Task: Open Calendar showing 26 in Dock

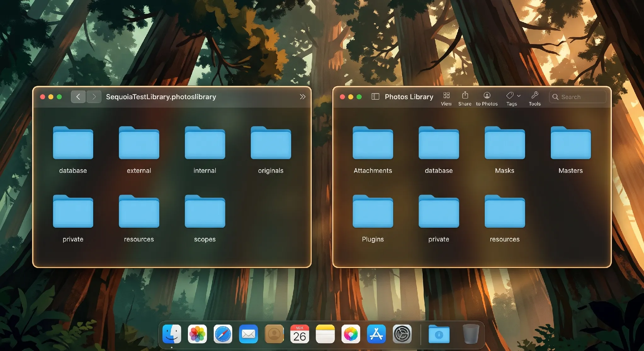Action: pyautogui.click(x=300, y=334)
